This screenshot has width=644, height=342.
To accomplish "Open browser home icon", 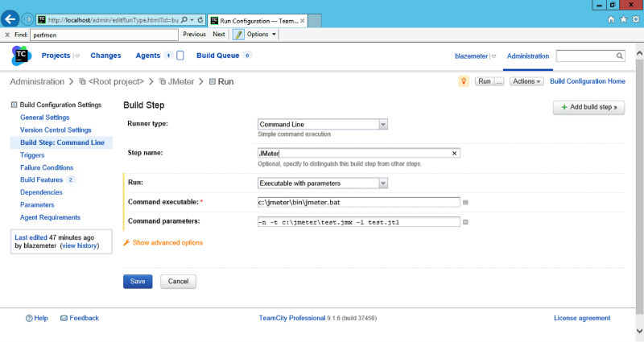I will point(611,19).
